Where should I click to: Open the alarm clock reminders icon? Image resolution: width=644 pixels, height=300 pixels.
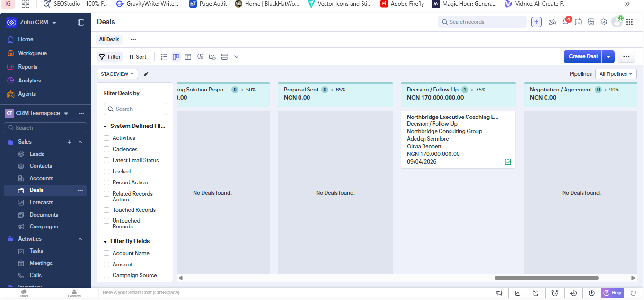[x=555, y=293]
